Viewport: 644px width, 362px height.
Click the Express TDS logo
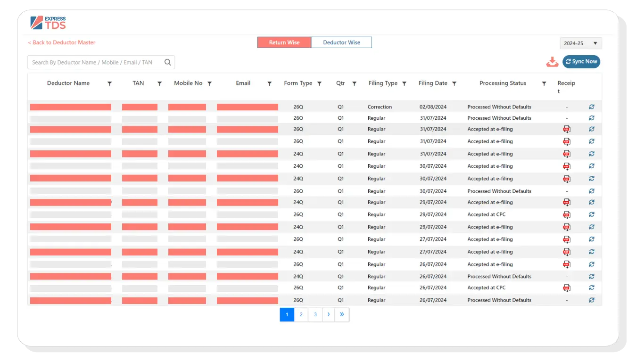point(48,22)
